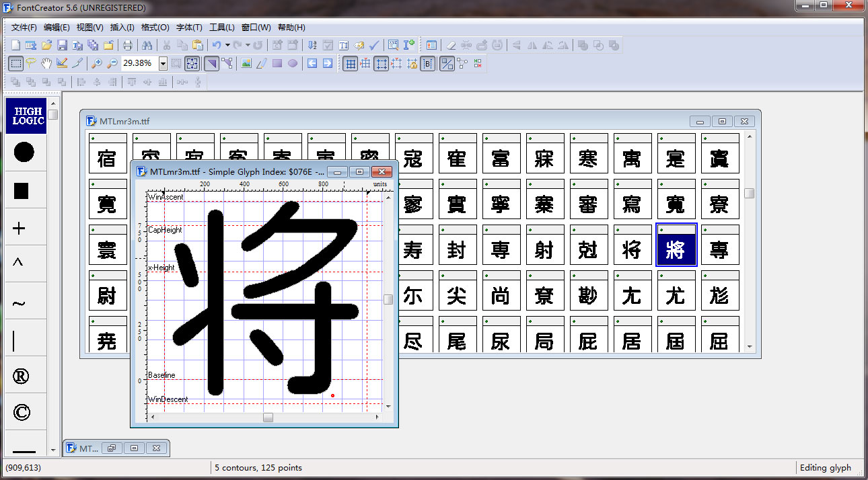
Task: Select the rectangular selection tool
Action: [15, 63]
